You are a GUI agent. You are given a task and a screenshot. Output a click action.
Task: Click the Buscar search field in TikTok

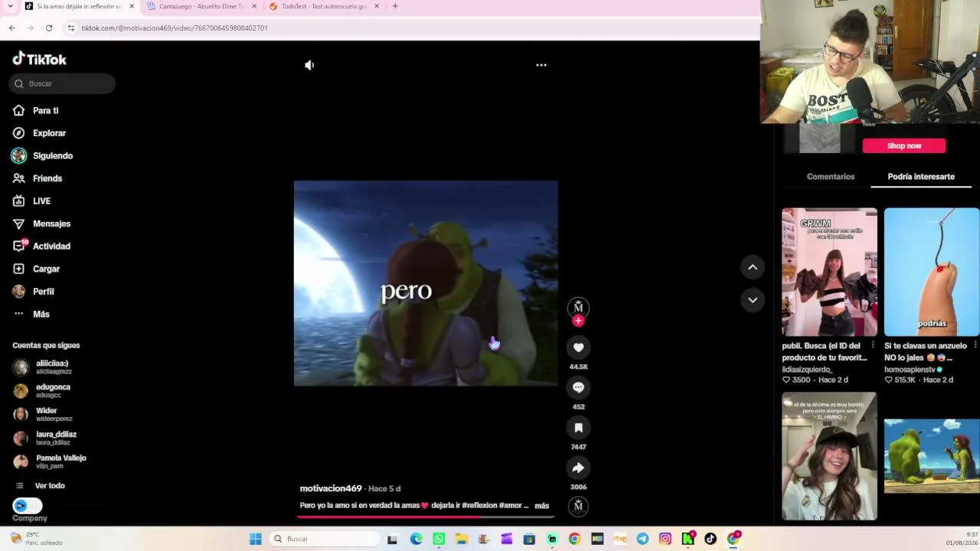click(63, 83)
